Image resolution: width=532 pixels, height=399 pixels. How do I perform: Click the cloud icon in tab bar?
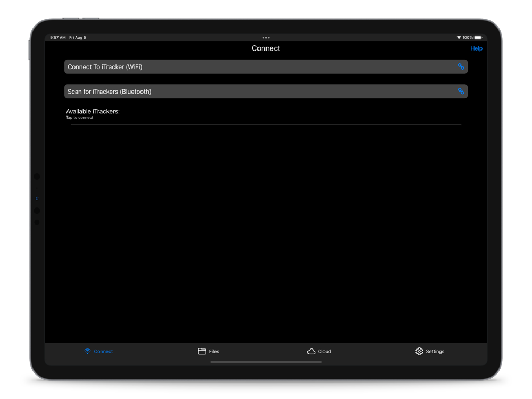[311, 351]
